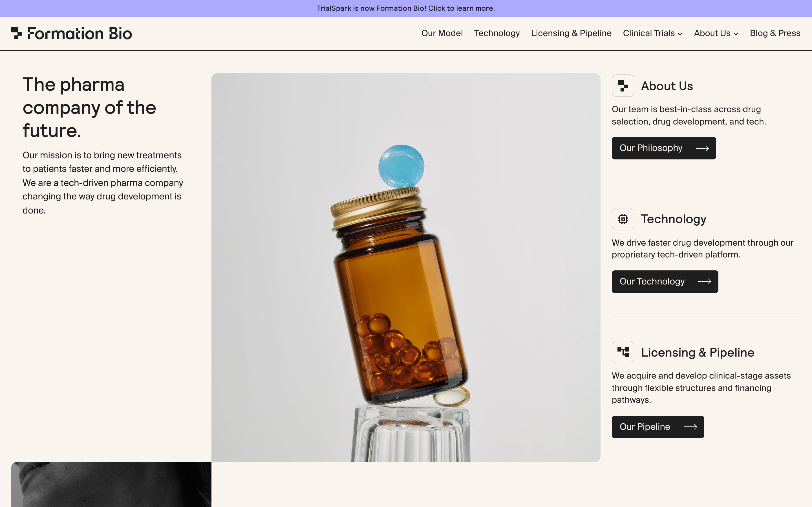Image resolution: width=812 pixels, height=507 pixels.
Task: Click the Technology chip icon
Action: [x=623, y=219]
